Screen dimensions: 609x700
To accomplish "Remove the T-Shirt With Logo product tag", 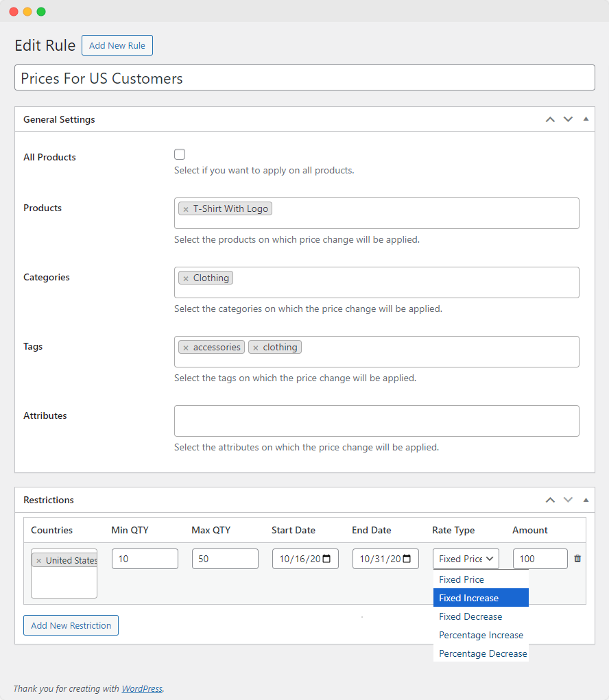I will pos(186,209).
